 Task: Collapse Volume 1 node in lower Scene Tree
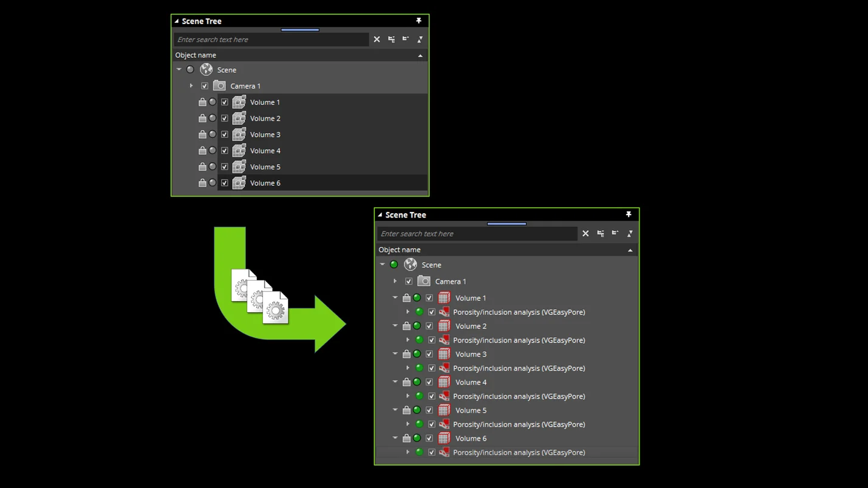tap(395, 298)
